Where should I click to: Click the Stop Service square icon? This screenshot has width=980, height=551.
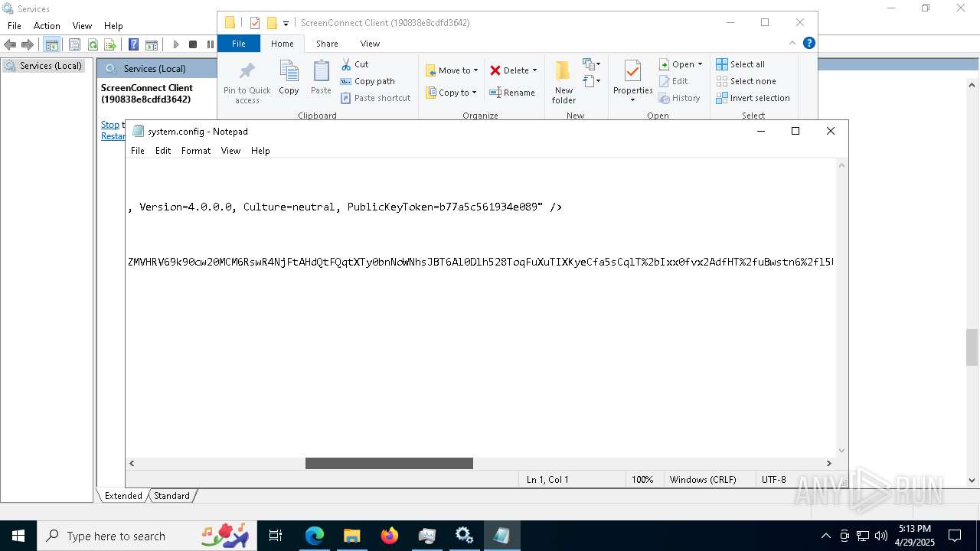pyautogui.click(x=193, y=44)
